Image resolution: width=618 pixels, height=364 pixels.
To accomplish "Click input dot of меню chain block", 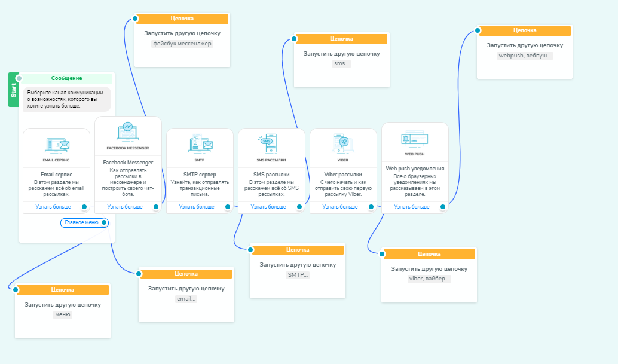I will point(16,289).
